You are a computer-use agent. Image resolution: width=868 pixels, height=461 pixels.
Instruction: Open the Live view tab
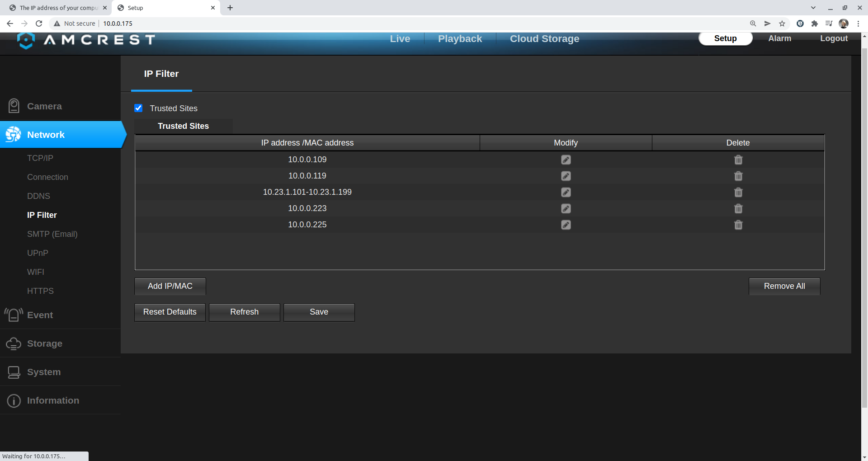(400, 39)
